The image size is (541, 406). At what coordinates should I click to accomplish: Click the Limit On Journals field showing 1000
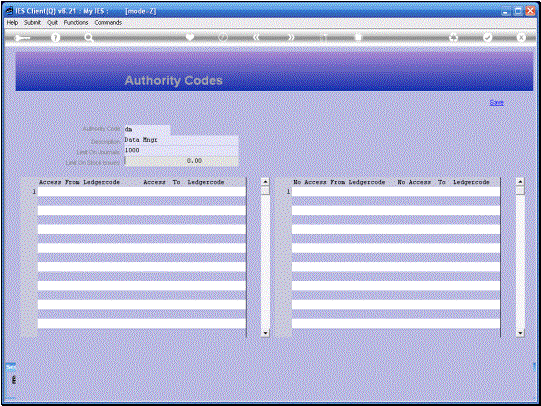point(181,150)
